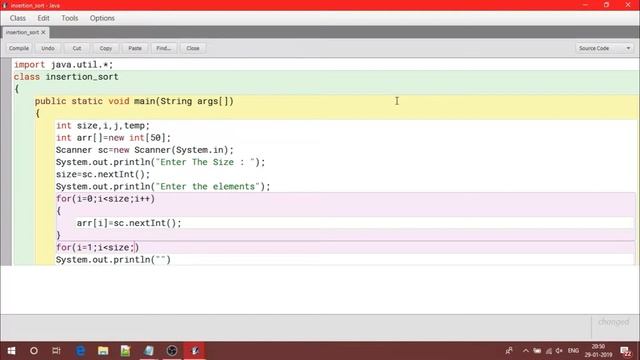Open OBS Studio from the taskbar
The width and height of the screenshot is (640, 360).
pyautogui.click(x=172, y=351)
